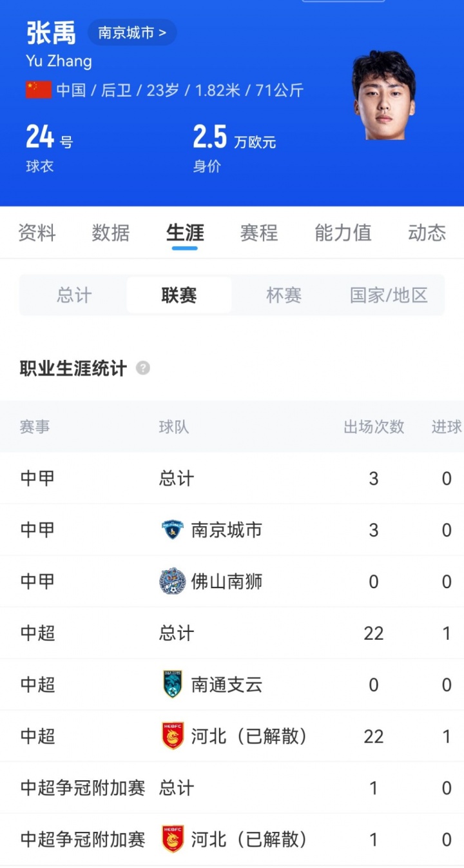464x868 pixels.
Task: Select the 佛山南狮 club badge
Action: tap(172, 580)
